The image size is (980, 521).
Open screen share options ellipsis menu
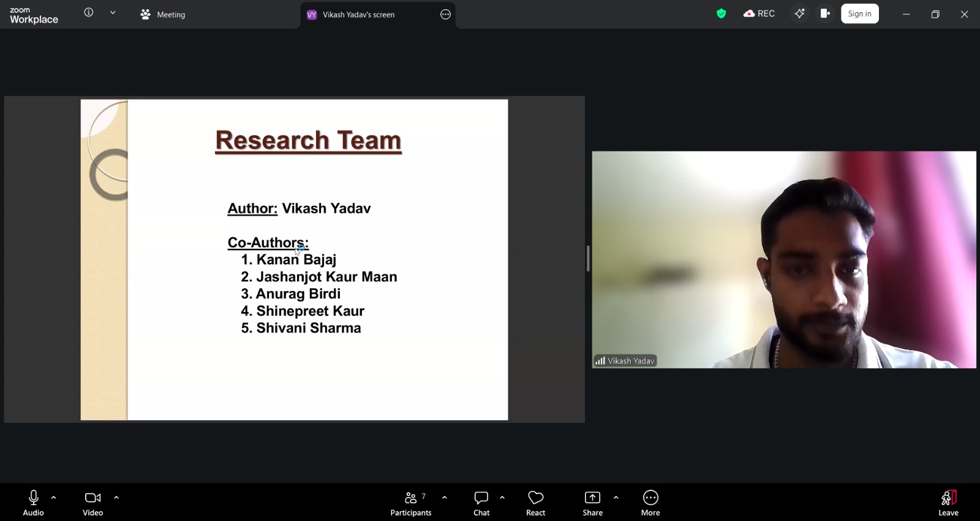point(445,15)
